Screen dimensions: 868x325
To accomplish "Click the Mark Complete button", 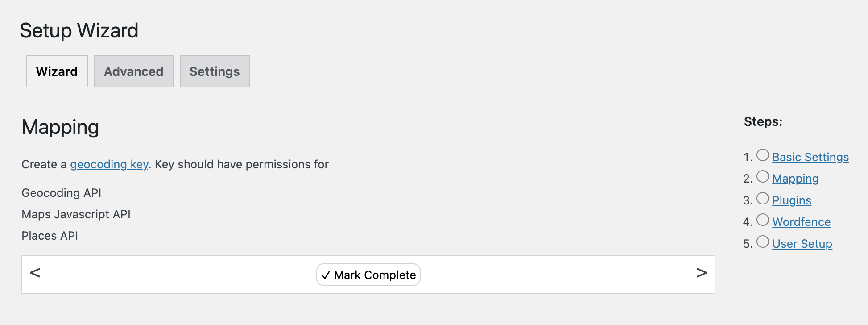I will 368,275.
